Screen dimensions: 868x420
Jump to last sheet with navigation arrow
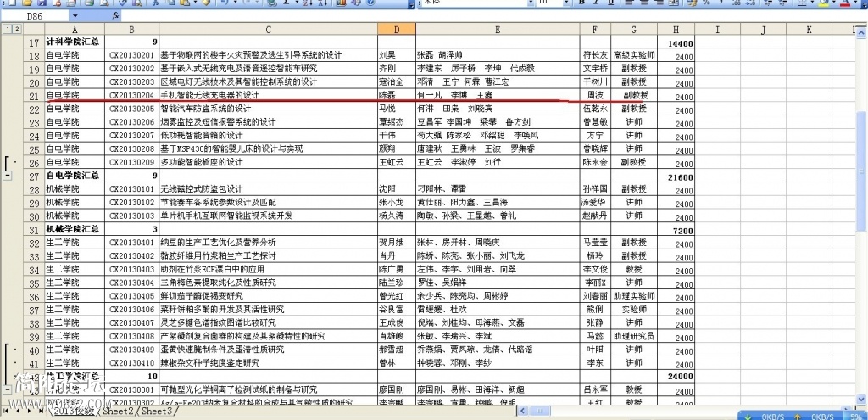click(41, 412)
